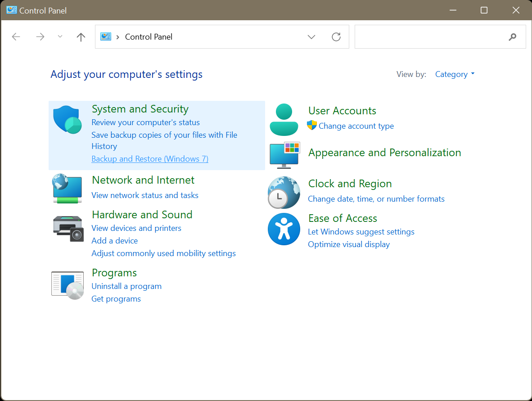The image size is (532, 401).
Task: Open Hardware and Sound category
Action: click(142, 215)
